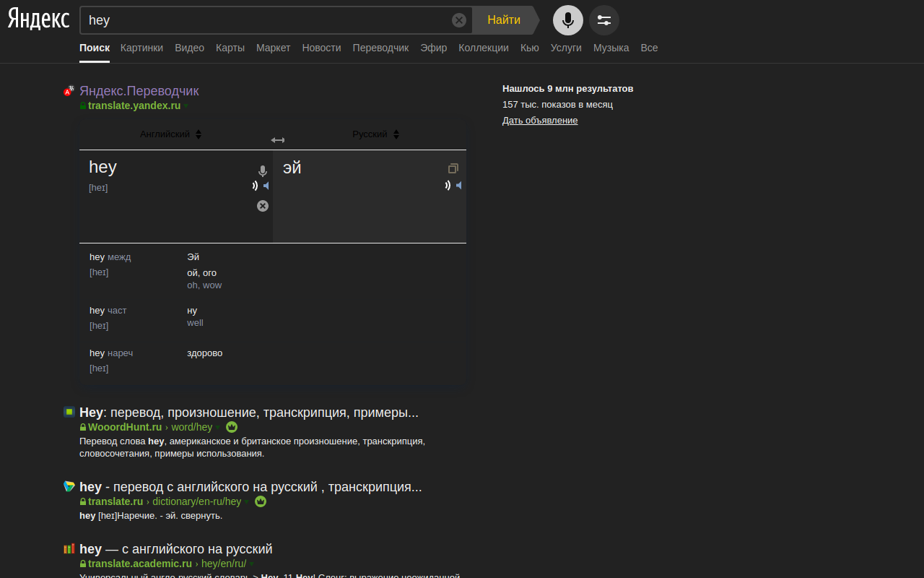Open the Яндекс.Переводчик result title
Viewport: 924px width, 578px height.
pyautogui.click(x=139, y=91)
